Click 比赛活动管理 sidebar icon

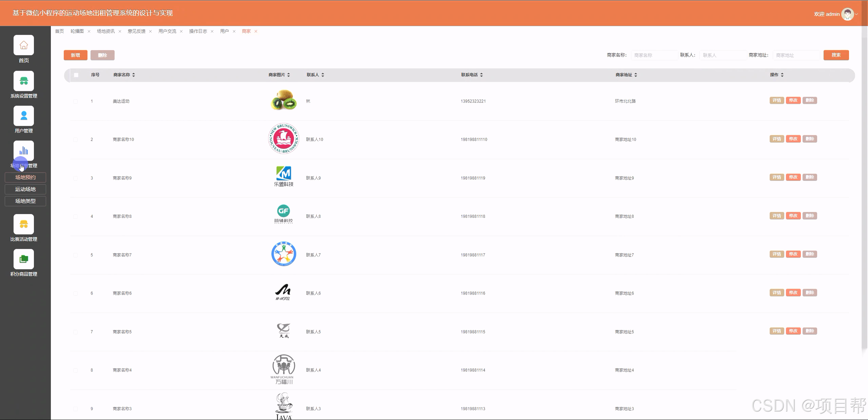tap(24, 224)
